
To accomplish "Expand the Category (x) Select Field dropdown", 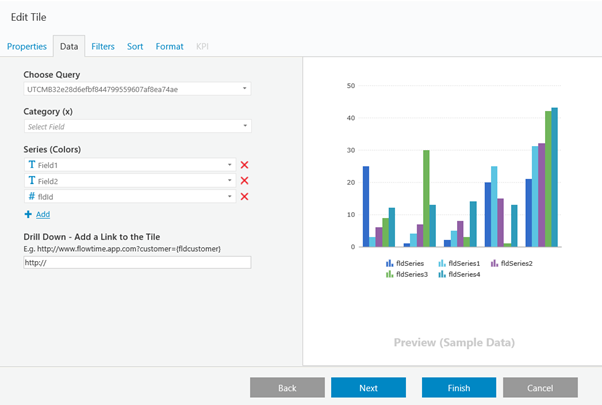I will (x=137, y=126).
